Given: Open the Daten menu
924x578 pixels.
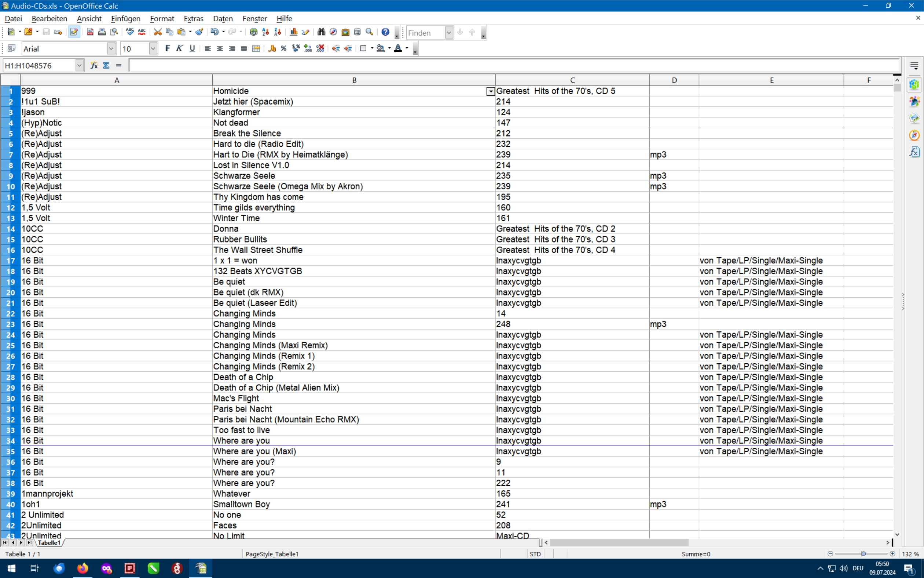Looking at the screenshot, I should click(223, 18).
